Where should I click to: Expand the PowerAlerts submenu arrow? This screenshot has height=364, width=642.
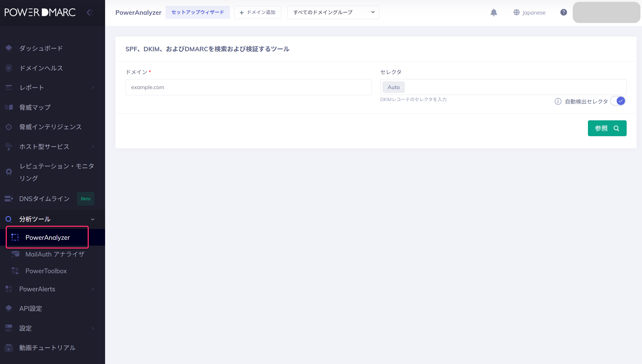(x=93, y=289)
